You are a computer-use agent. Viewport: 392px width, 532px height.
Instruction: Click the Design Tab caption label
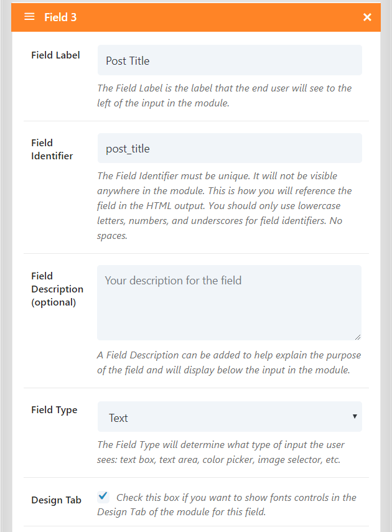click(57, 500)
